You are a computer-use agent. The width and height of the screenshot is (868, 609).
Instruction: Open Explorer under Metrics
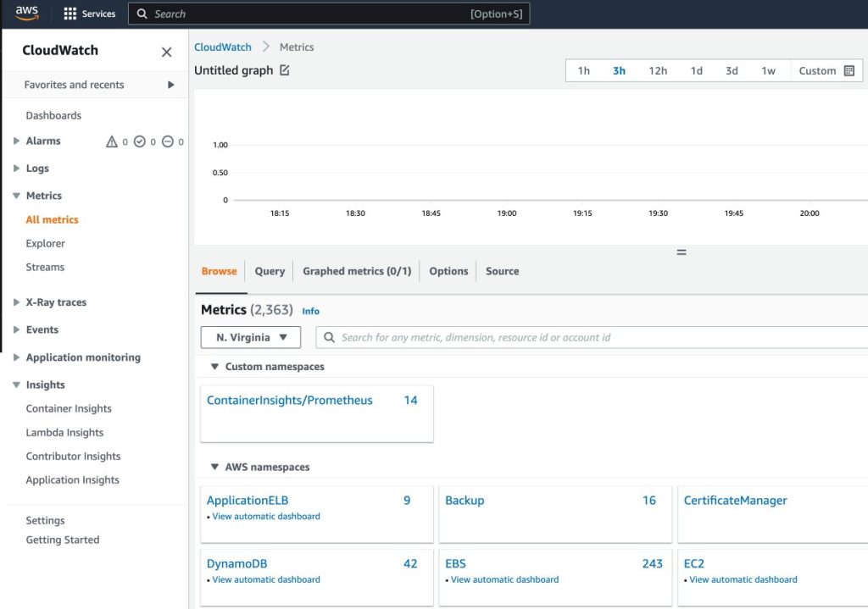[x=46, y=243]
